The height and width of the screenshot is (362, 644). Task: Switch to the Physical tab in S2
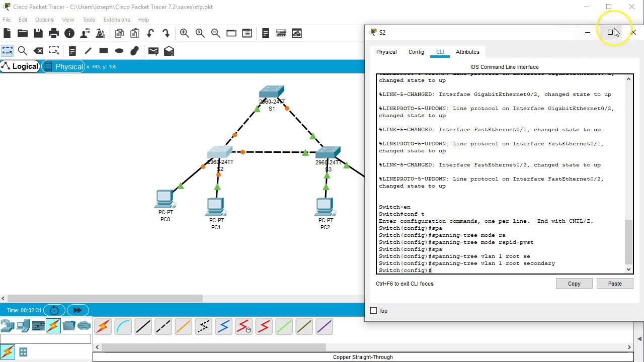(x=386, y=52)
